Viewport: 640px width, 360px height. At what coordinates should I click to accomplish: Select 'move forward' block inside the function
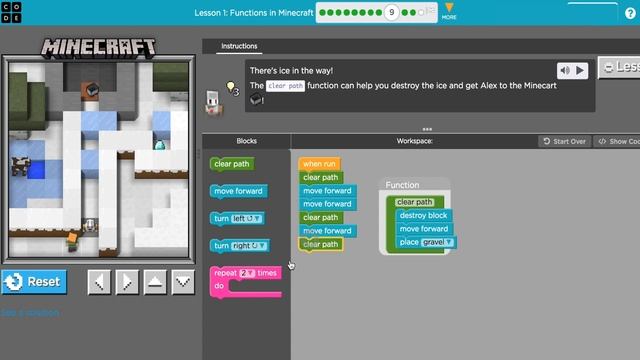point(424,229)
